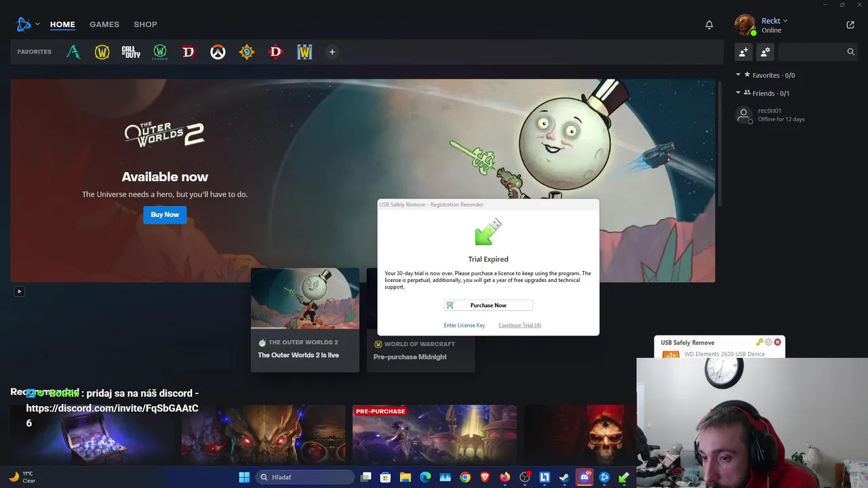Click the USB Safely Remove taskbar icon
This screenshot has height=488, width=868.
(x=624, y=477)
